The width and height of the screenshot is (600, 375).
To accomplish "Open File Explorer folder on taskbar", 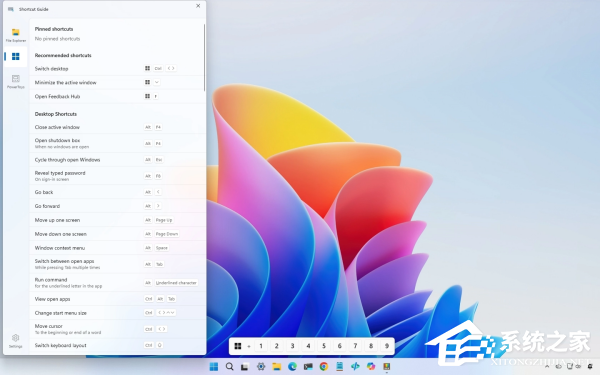I will (277, 367).
